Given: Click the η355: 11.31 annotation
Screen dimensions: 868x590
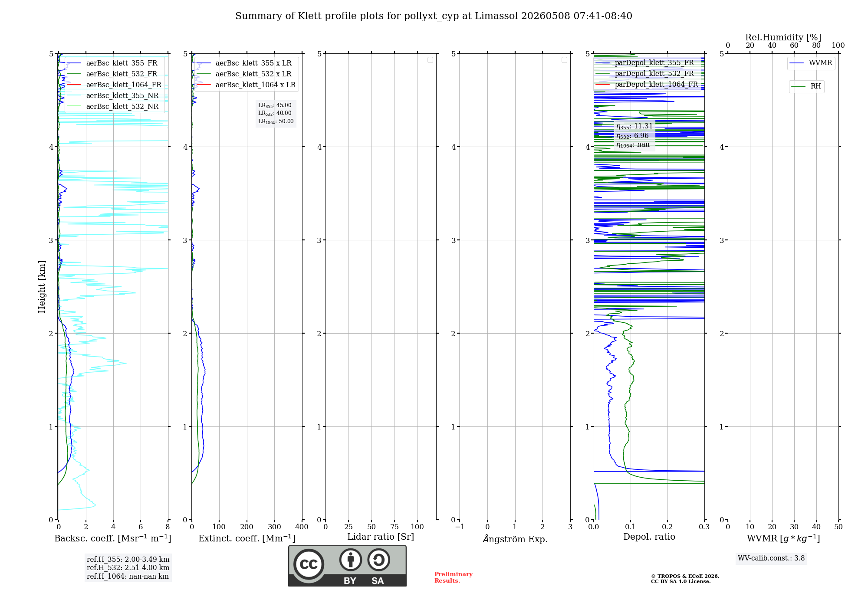Looking at the screenshot, I should pyautogui.click(x=635, y=126).
